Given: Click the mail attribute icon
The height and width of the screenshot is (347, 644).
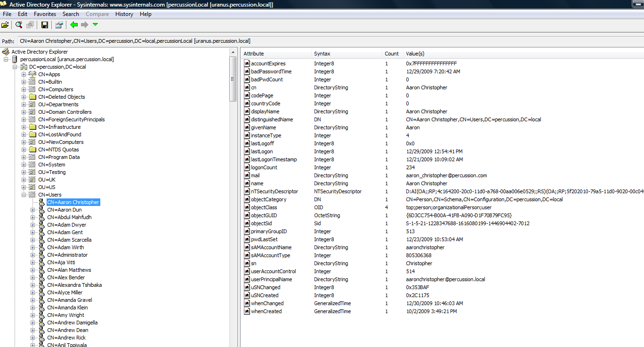Looking at the screenshot, I should 247,175.
